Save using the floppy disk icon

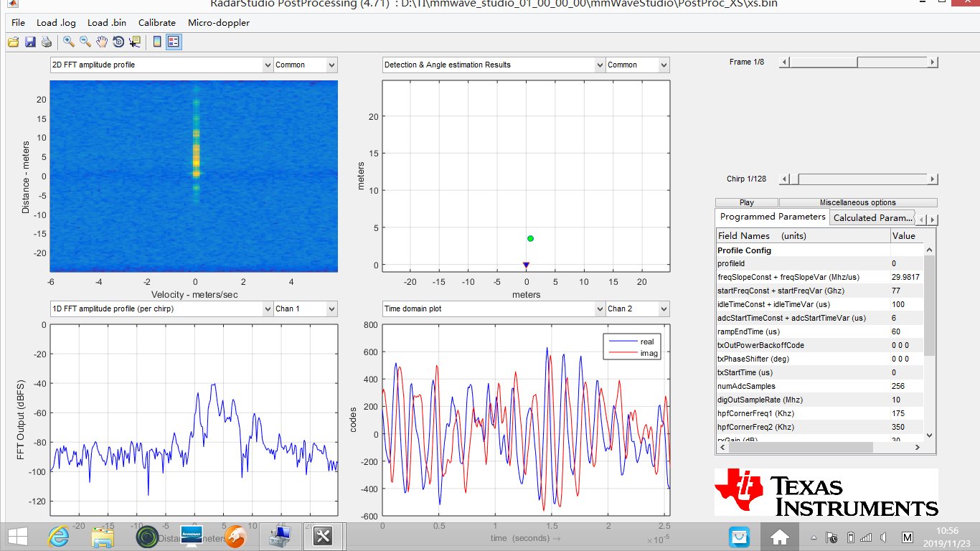click(29, 42)
